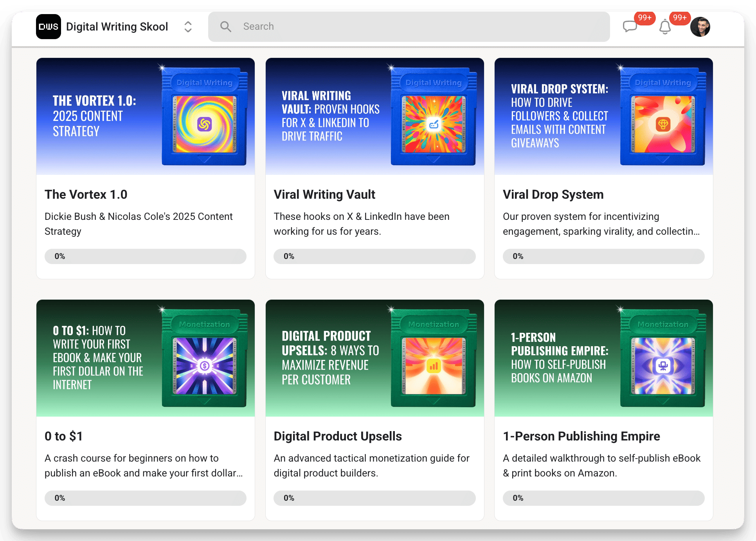
Task: Click the 1-Person Publishing Empire progress bar
Action: pos(604,498)
